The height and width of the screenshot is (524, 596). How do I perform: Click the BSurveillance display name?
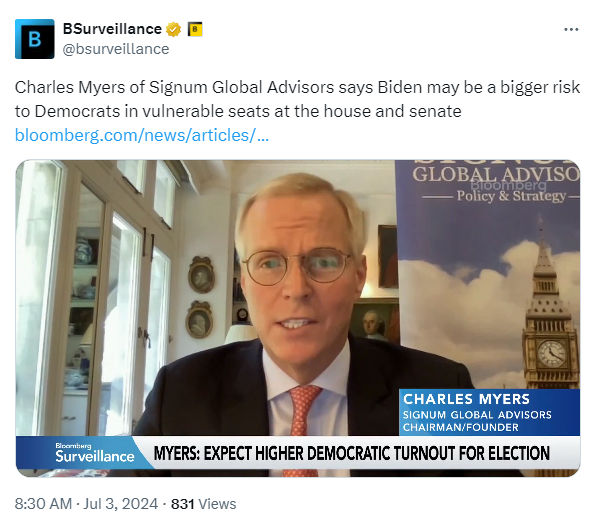click(112, 29)
